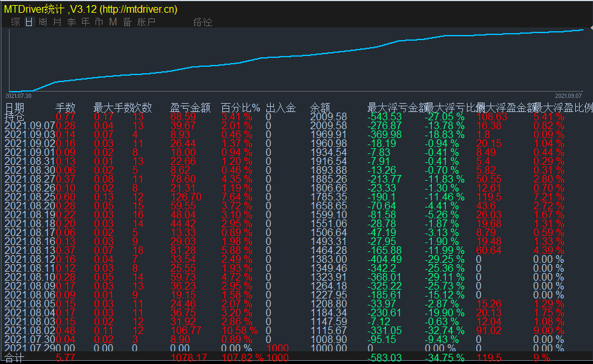
Task: Switch to the 月 (monthly) tab
Action: point(57,22)
